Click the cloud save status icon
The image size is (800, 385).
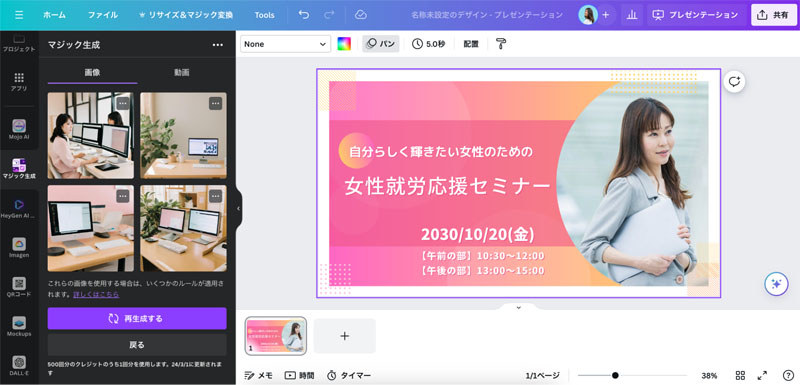click(x=361, y=15)
